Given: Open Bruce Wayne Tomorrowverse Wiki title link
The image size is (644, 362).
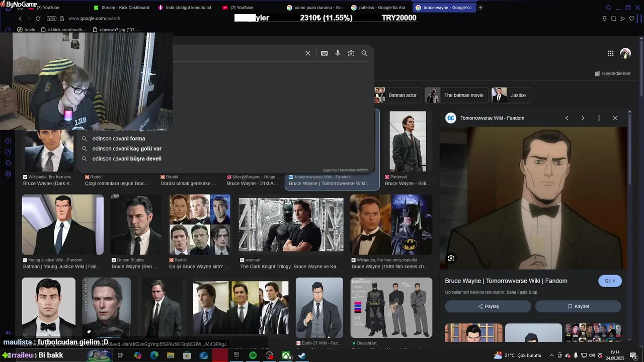Looking at the screenshot, I should pos(506,281).
